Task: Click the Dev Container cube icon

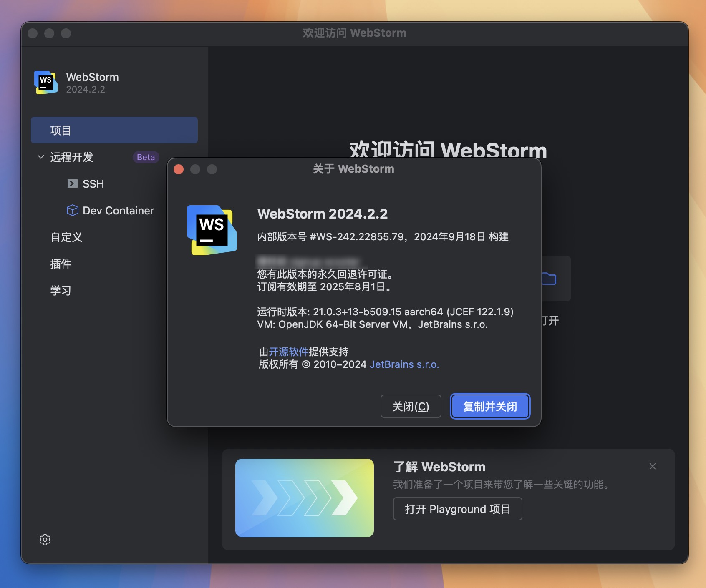Action: pos(73,210)
